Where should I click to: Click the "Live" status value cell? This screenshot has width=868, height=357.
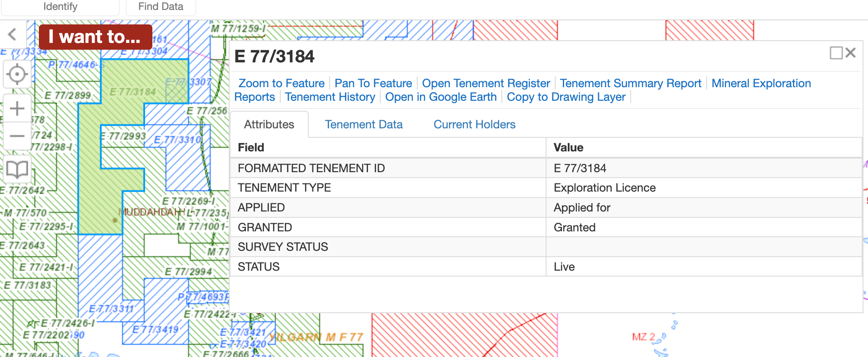(703, 267)
